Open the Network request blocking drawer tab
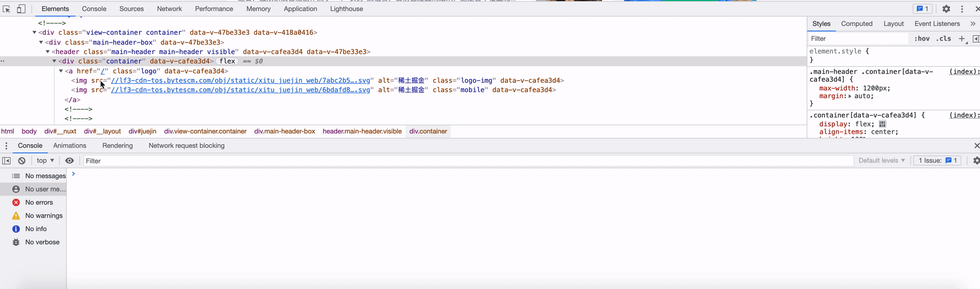 point(187,146)
